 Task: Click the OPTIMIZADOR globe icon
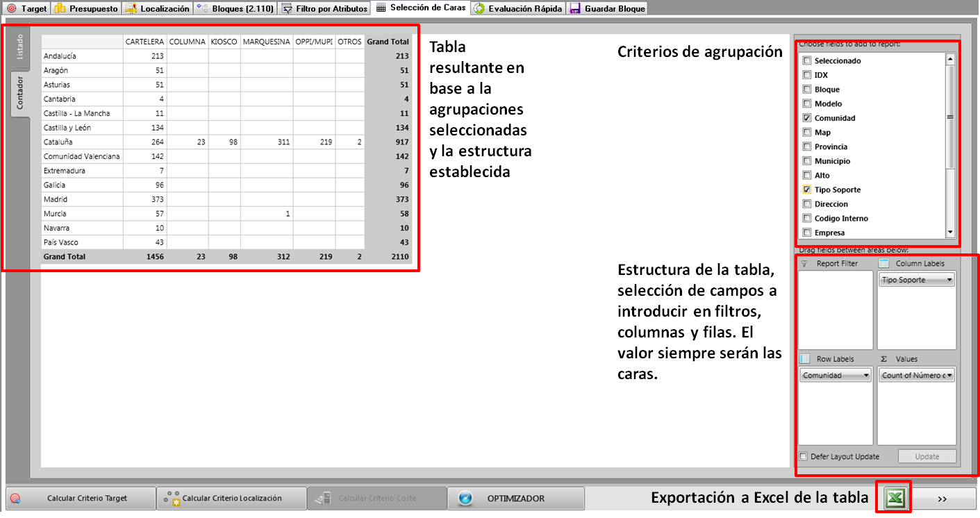pyautogui.click(x=465, y=498)
